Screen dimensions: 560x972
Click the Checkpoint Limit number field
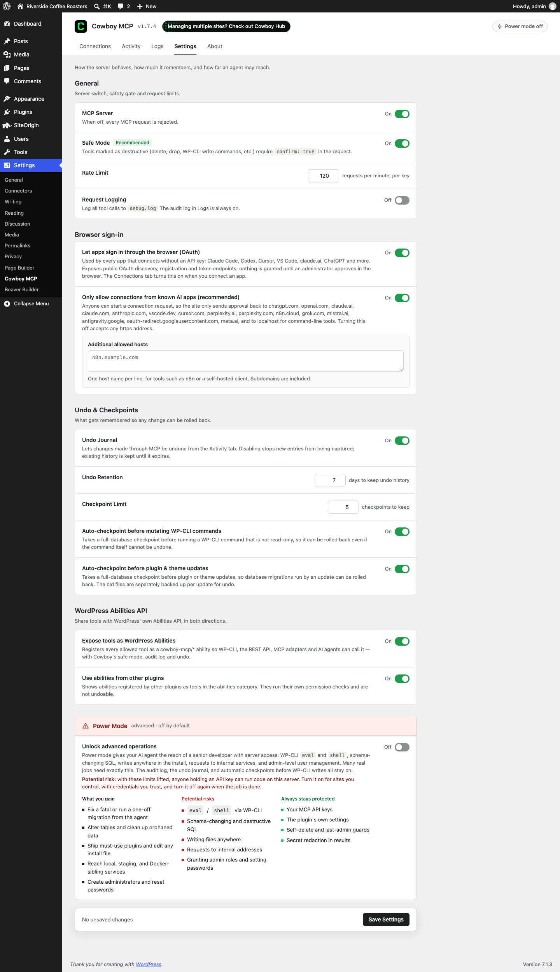[343, 507]
